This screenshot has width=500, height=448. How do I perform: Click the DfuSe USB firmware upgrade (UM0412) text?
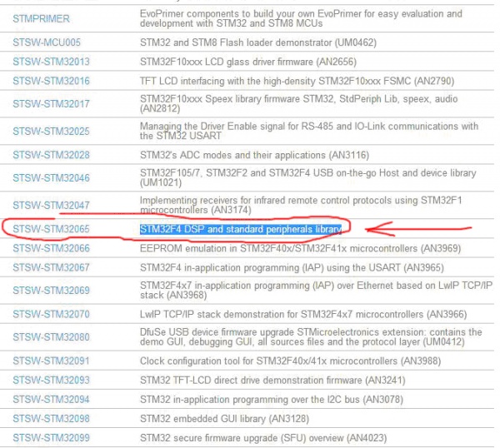pos(311,337)
